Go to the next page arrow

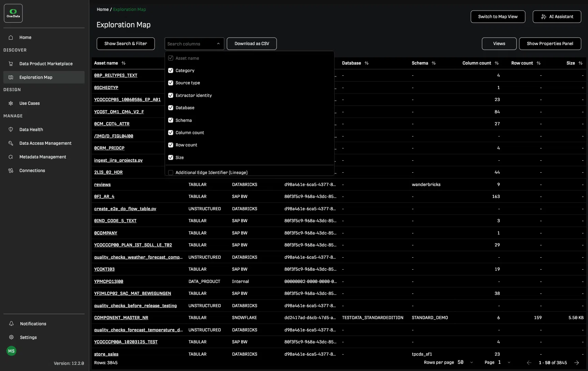click(x=577, y=363)
